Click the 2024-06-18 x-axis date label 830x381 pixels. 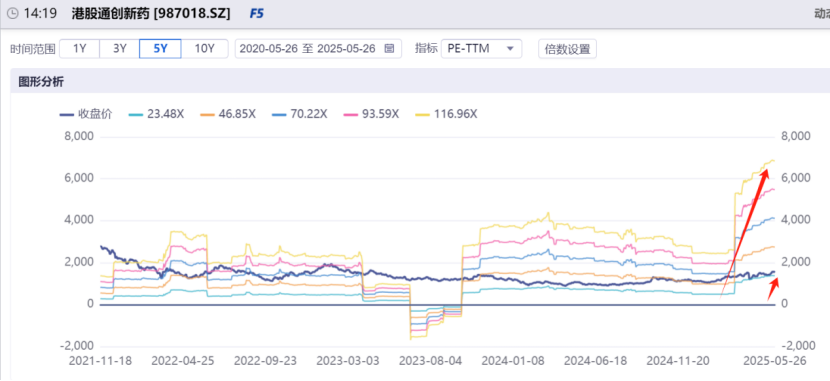pyautogui.click(x=596, y=361)
